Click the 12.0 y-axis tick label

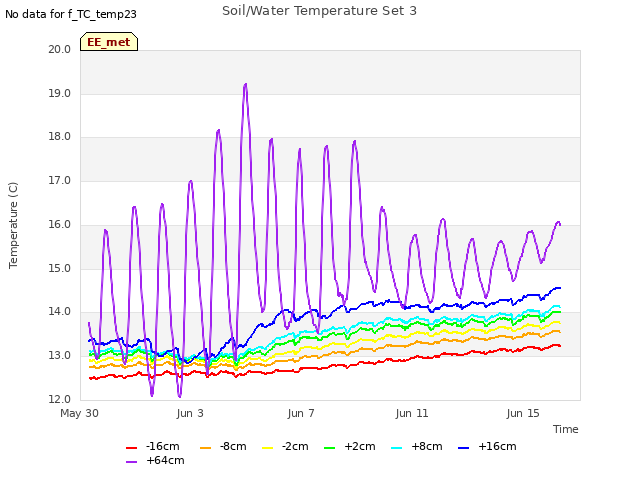tap(60, 399)
